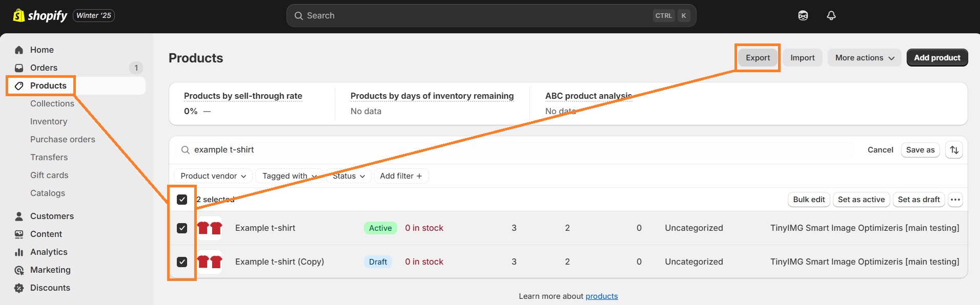This screenshot has width=980, height=305.
Task: Open the Home section in the sidebar
Action: coord(42,50)
